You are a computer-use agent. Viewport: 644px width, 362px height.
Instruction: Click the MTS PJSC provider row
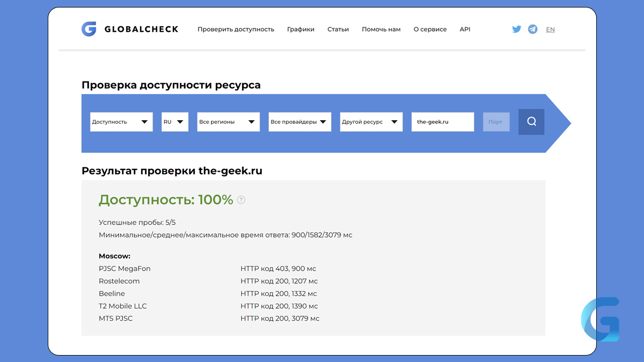pos(115,319)
